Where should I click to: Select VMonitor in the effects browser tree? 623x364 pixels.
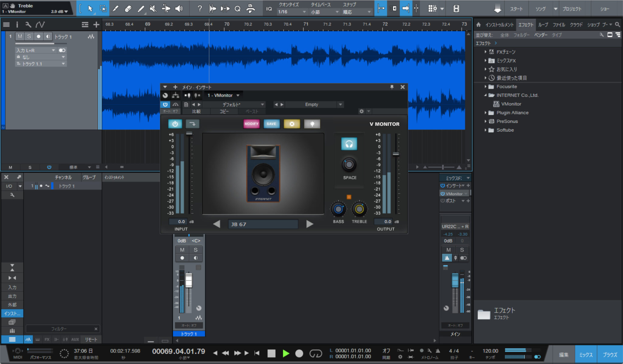(511, 104)
